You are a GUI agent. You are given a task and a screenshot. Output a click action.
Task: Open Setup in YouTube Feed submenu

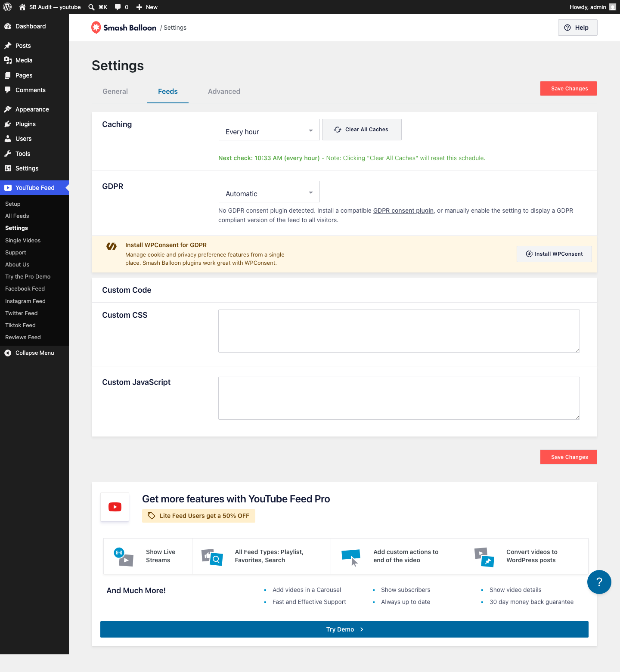13,204
